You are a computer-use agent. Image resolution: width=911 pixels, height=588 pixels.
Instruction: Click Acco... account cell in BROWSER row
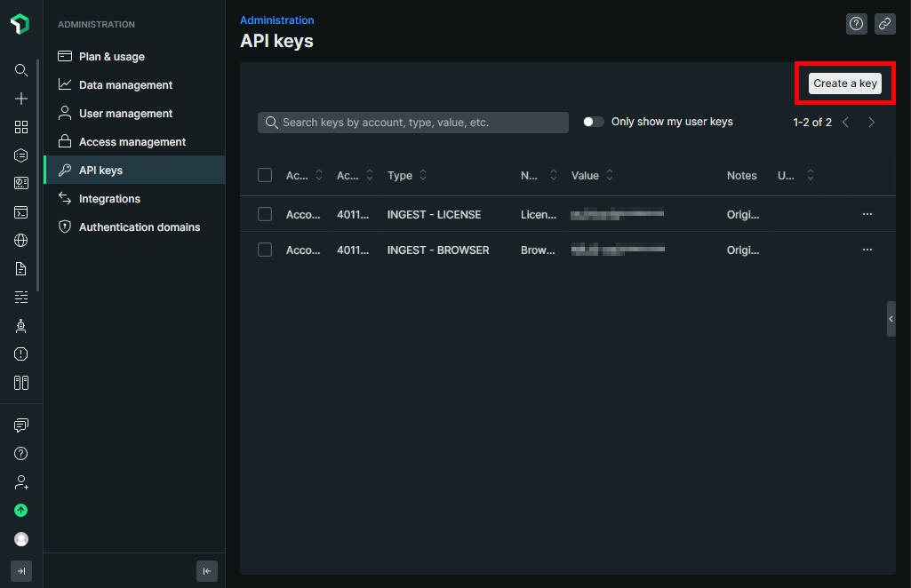tap(303, 250)
